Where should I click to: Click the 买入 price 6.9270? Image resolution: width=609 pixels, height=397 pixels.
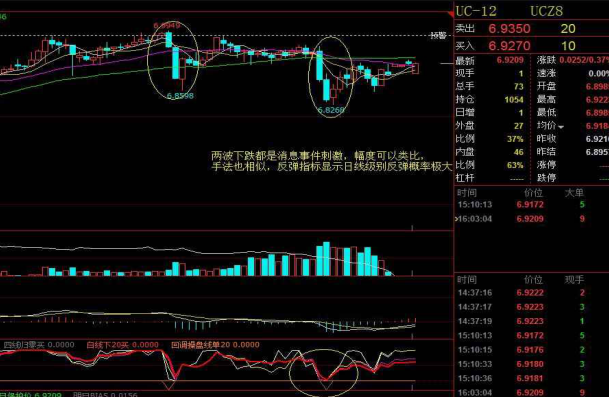[509, 46]
